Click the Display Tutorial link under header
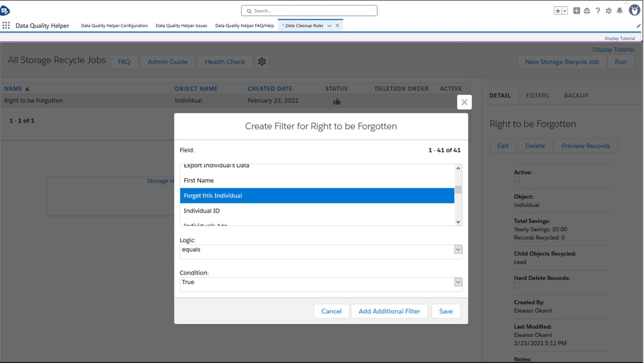 tap(613, 49)
